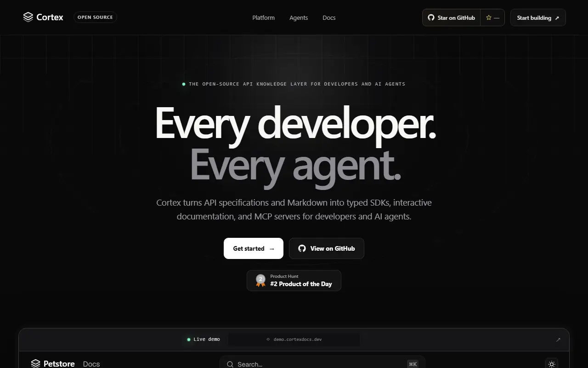Click the Star on GitHub button

(451, 17)
